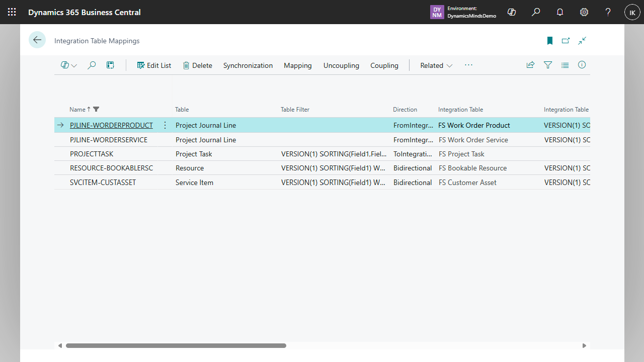
Task: Click FS Customer Asset cell
Action: coord(467,183)
